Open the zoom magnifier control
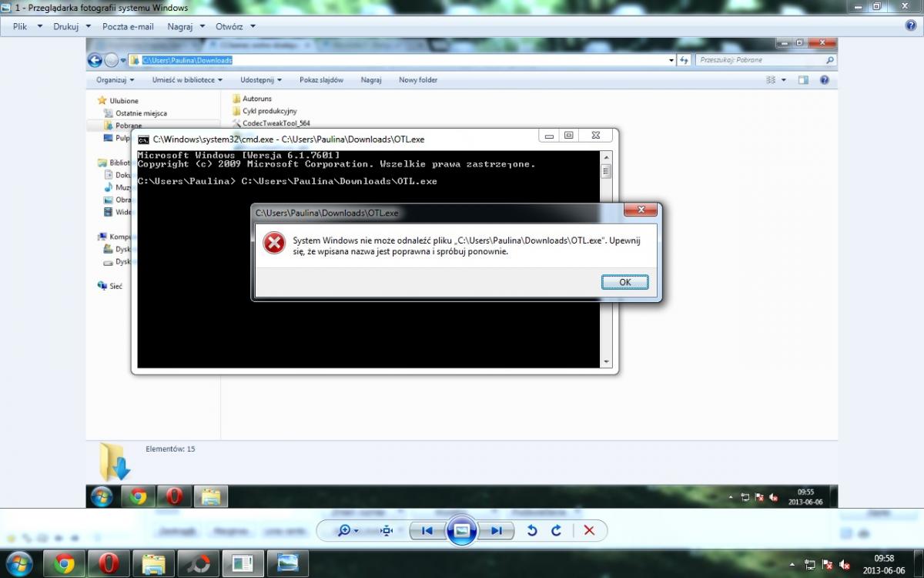This screenshot has height=578, width=924. pyautogui.click(x=348, y=530)
